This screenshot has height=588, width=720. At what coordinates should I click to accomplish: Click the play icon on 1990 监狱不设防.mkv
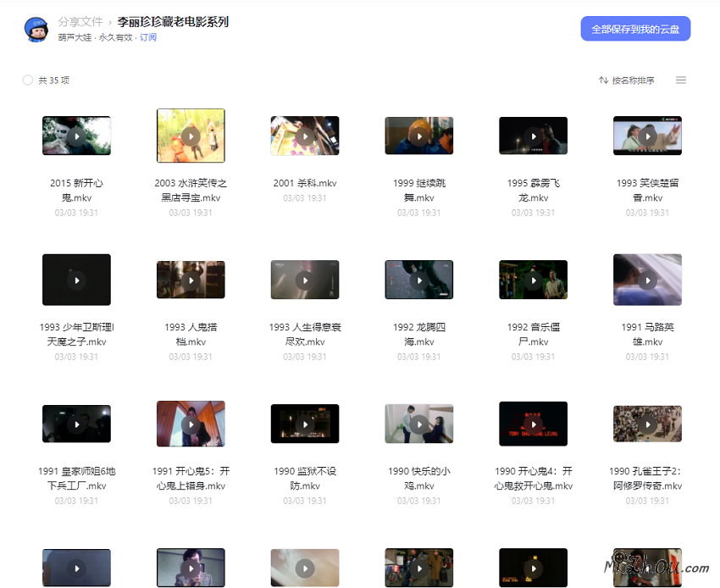tap(305, 424)
